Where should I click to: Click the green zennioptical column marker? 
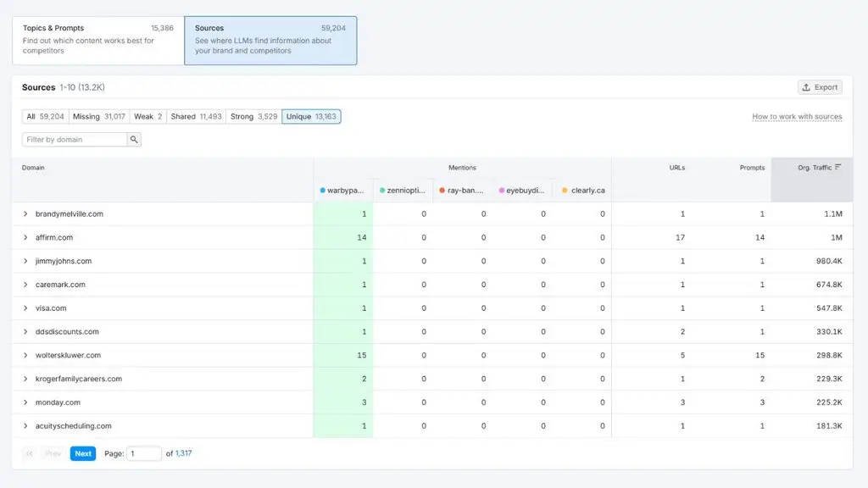pyautogui.click(x=382, y=191)
